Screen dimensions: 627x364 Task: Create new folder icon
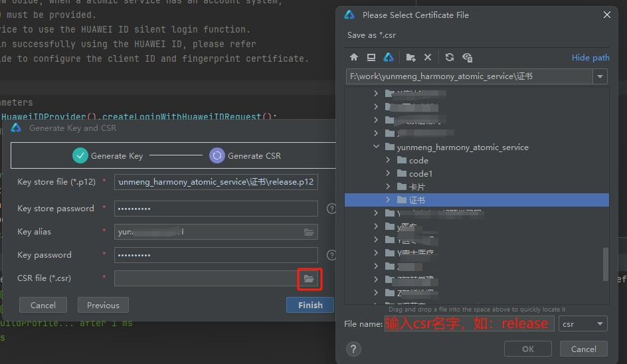pyautogui.click(x=410, y=57)
